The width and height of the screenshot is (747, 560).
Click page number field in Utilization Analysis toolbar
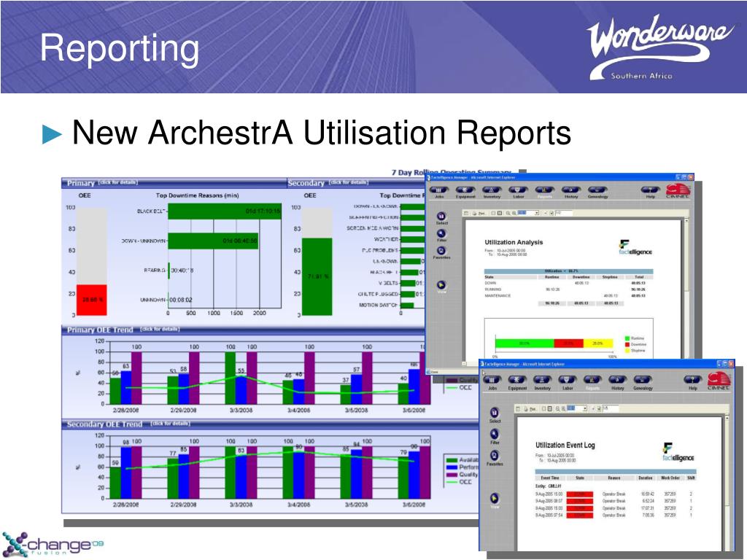[564, 213]
